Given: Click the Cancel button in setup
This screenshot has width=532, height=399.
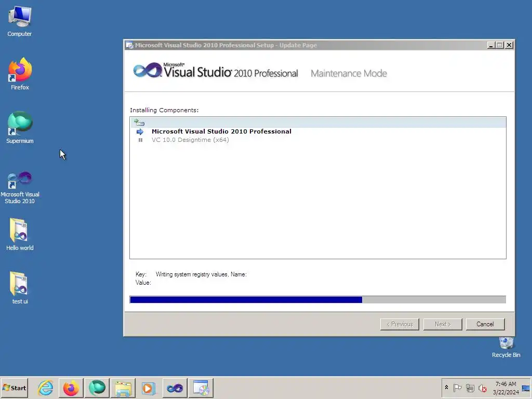Looking at the screenshot, I should pos(485,324).
